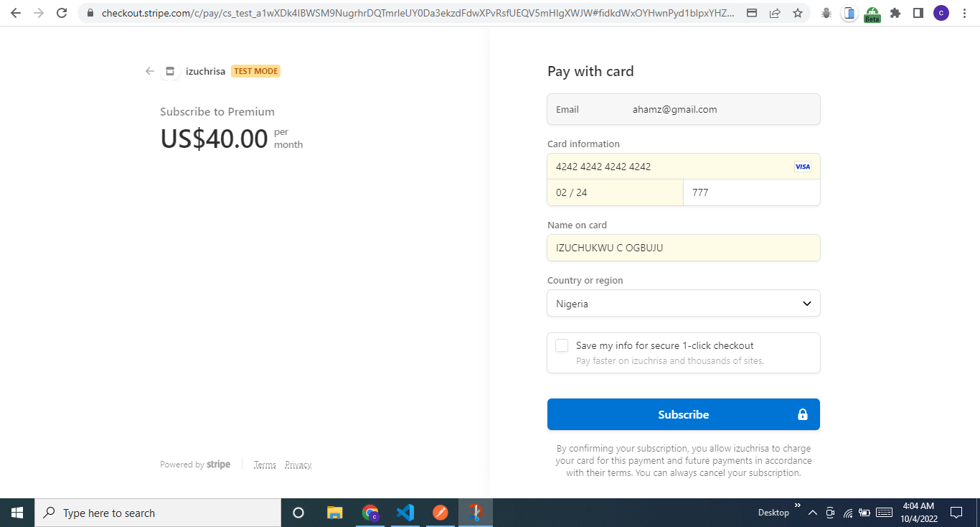Open the Chrome three-dot menu
This screenshot has width=980, height=527.
[964, 13]
